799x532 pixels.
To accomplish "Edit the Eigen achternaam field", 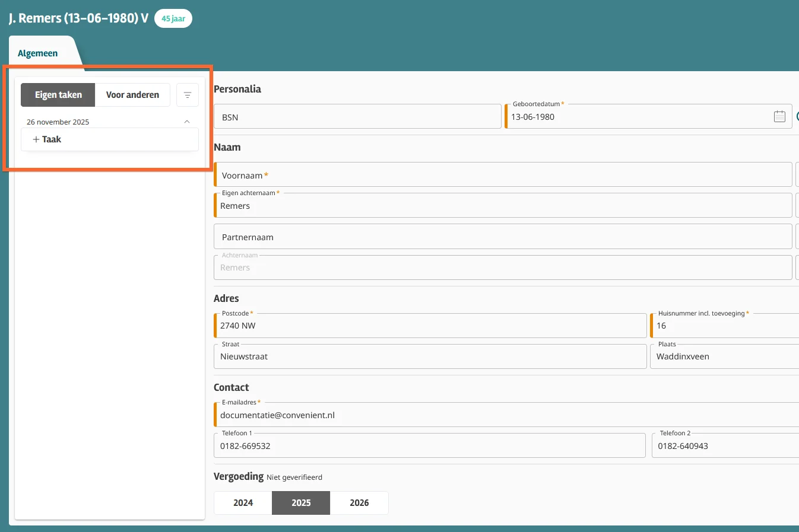I will pos(503,206).
